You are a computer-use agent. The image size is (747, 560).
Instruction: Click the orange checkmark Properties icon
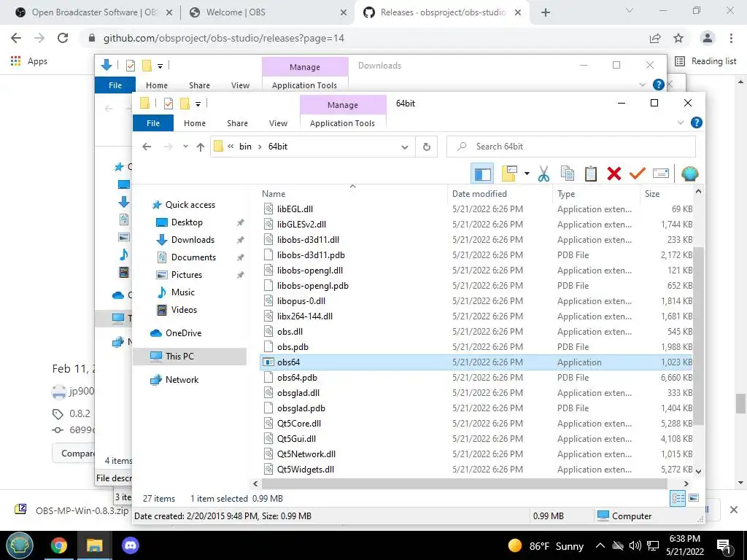click(x=637, y=174)
